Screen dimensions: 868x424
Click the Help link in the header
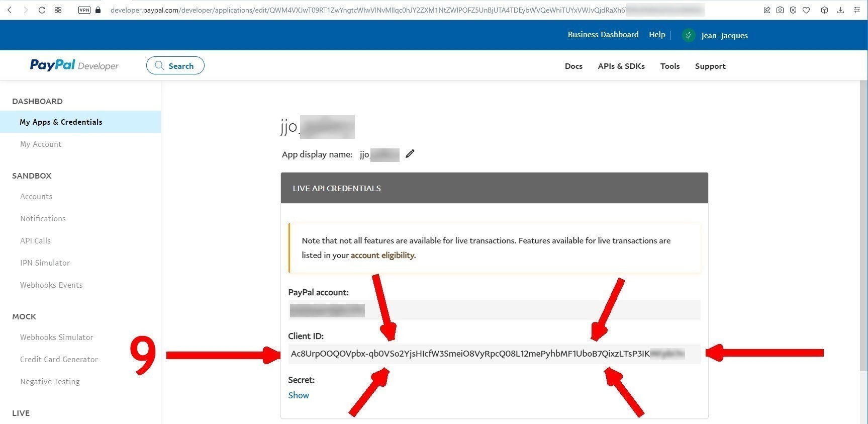[657, 35]
